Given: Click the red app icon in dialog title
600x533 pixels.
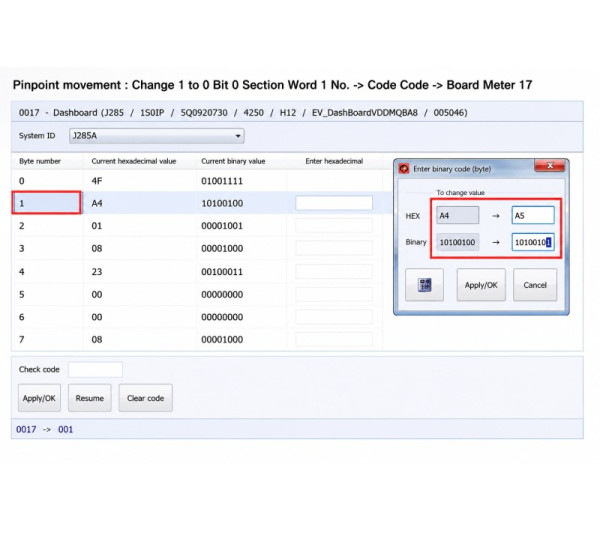Looking at the screenshot, I should point(404,169).
